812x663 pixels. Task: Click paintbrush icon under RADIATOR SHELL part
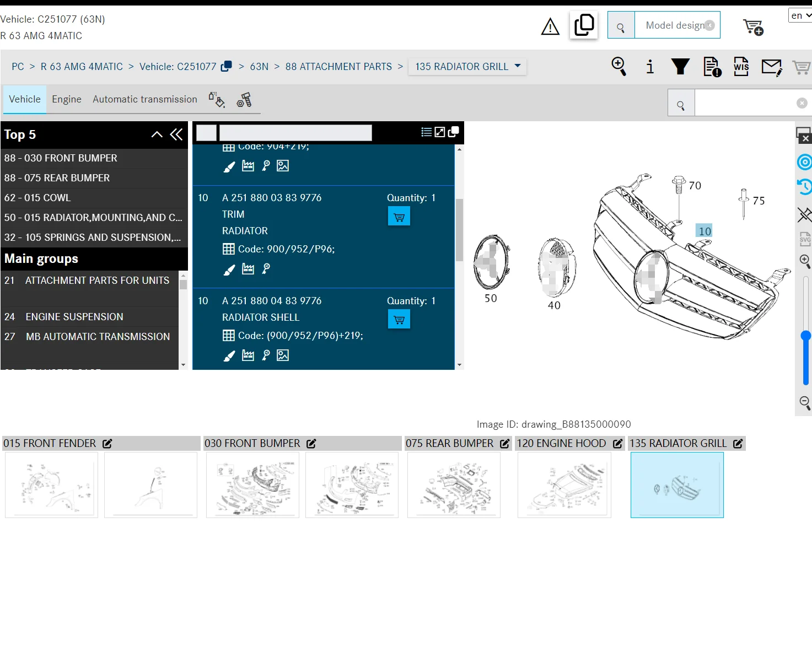click(x=229, y=356)
